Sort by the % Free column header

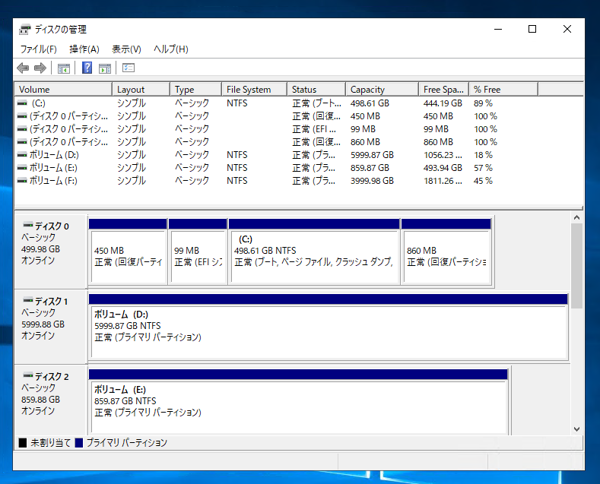[x=504, y=90]
